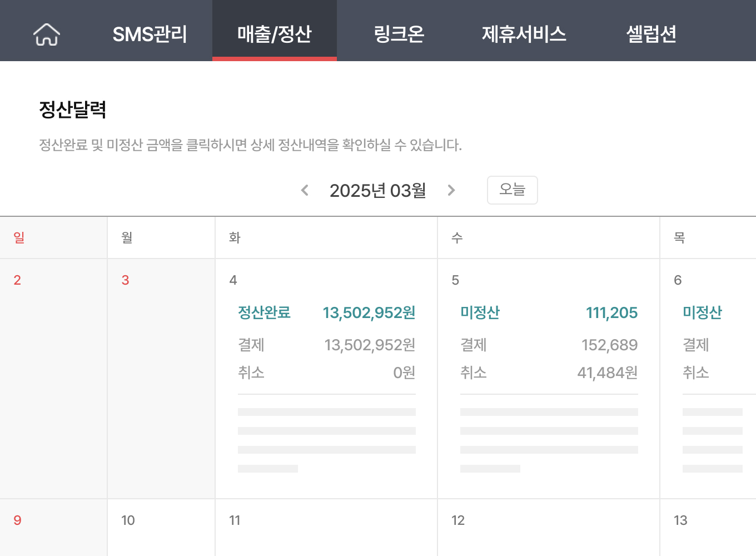This screenshot has height=556, width=756.
Task: Open the 링크온 menu
Action: pos(399,33)
